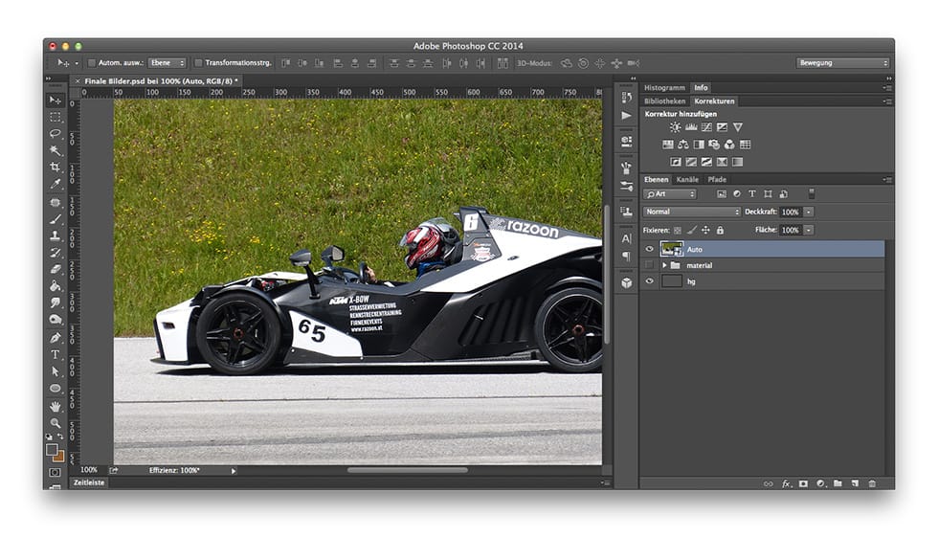Select the Eyedropper tool
Image resolution: width=938 pixels, height=560 pixels.
[56, 184]
